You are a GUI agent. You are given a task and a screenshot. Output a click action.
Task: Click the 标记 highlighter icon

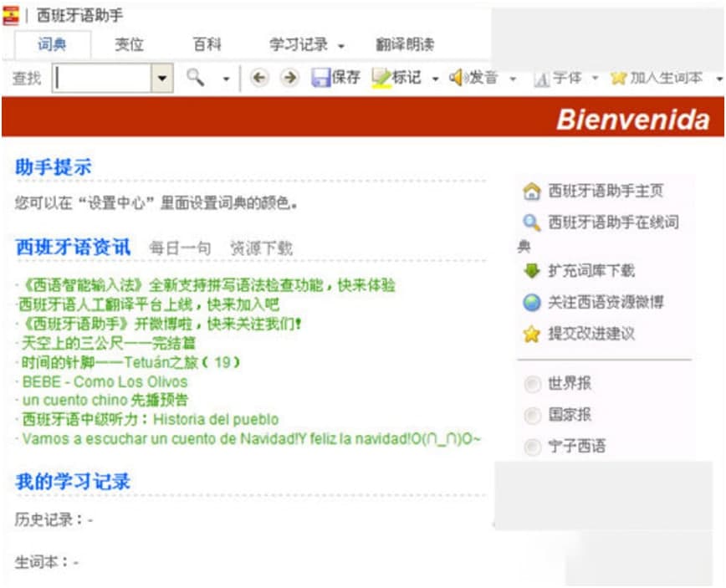381,78
